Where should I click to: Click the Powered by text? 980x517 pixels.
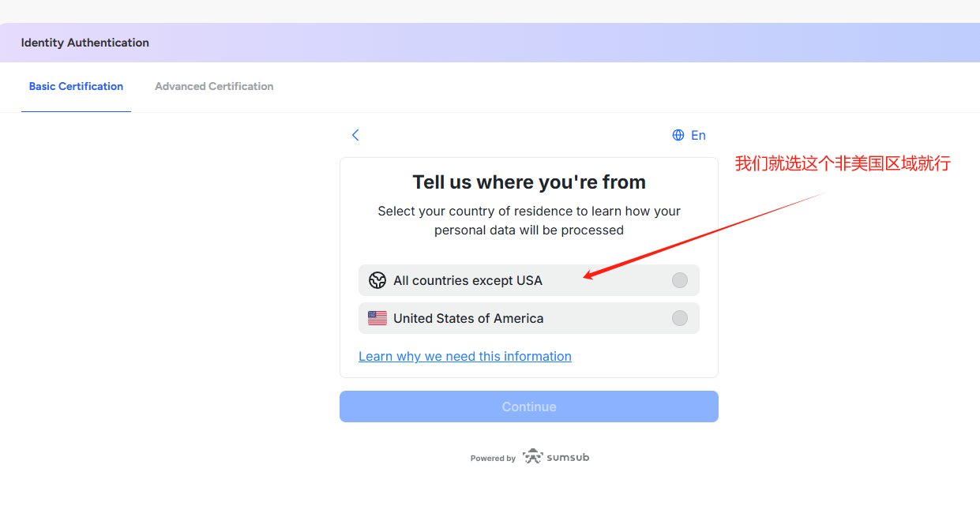pos(493,458)
